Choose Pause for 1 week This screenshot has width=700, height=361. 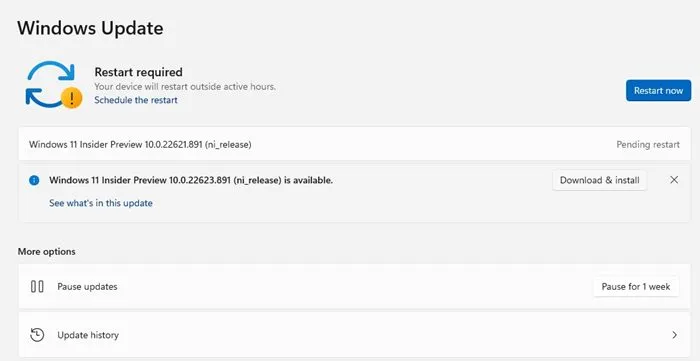coord(636,286)
